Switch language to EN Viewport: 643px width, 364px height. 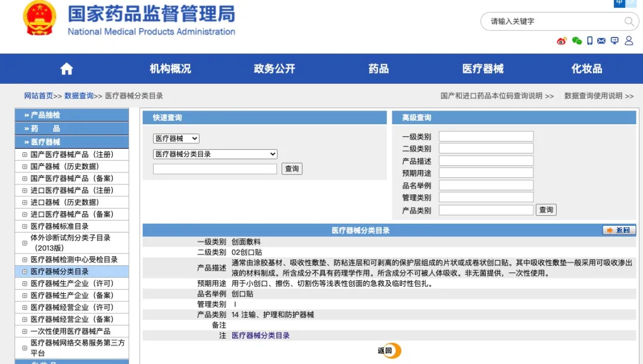coord(632,3)
